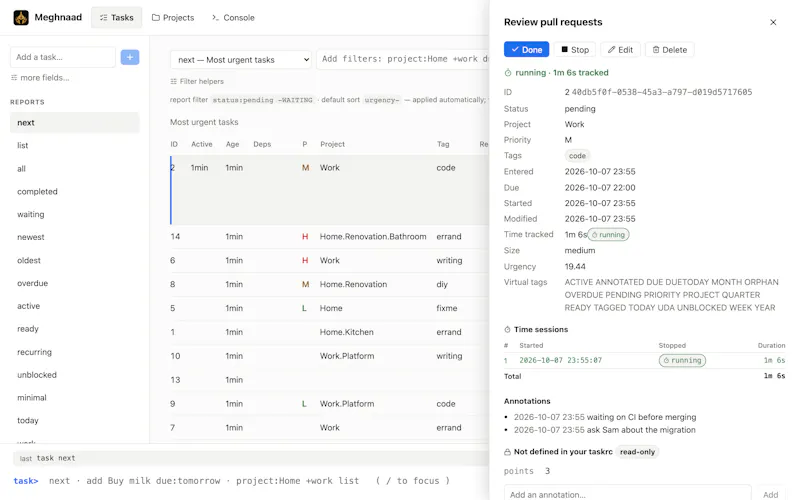Open the next — Most urgent tasks dropdown
Screen dimensions: 800x500
[241, 60]
